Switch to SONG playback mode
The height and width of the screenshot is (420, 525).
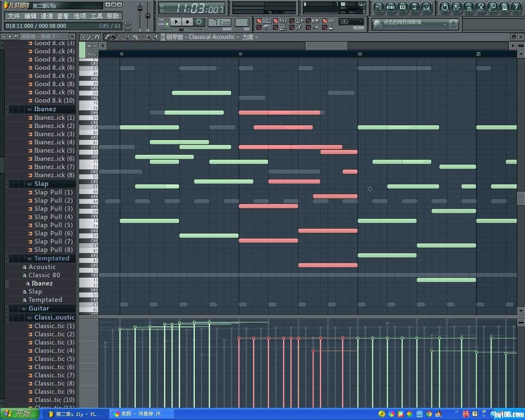coord(167,24)
